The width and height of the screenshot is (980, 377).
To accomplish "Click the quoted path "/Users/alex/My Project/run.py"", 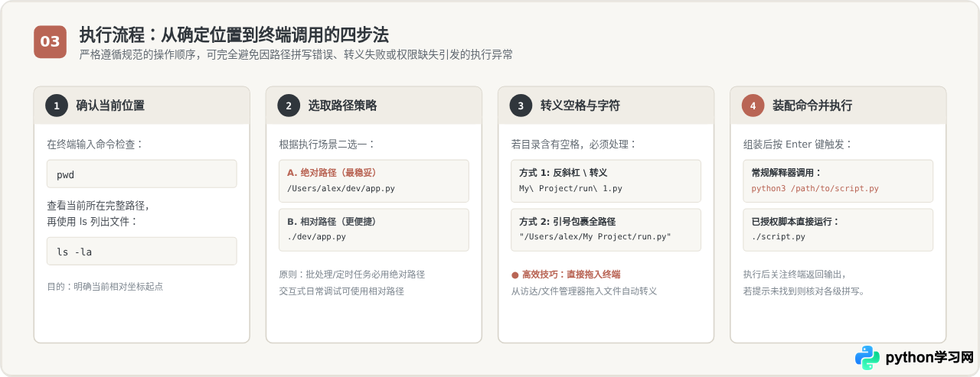I will click(x=595, y=236).
